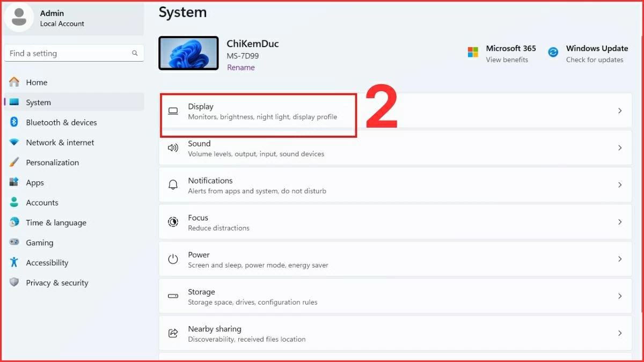
Task: Click the Focus target icon
Action: (x=173, y=222)
